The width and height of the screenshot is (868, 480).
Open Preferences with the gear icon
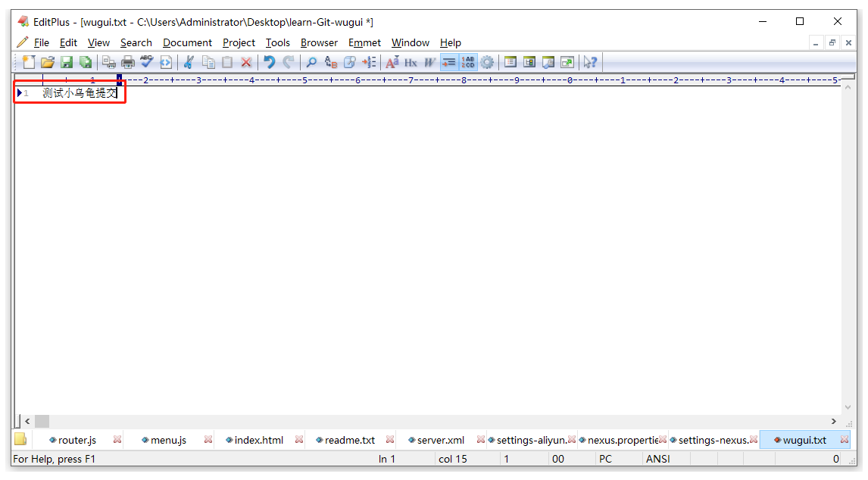pyautogui.click(x=487, y=62)
